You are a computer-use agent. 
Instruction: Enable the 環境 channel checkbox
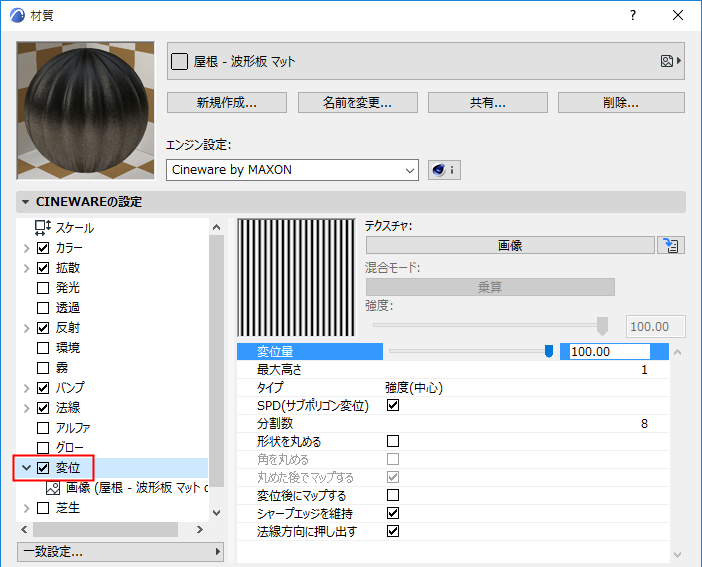point(43,348)
